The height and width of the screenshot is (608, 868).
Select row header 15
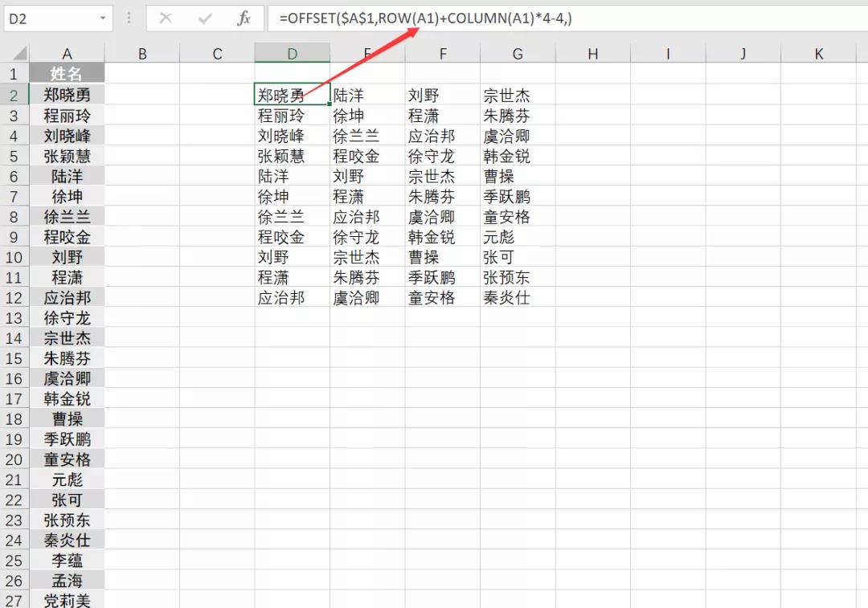tap(14, 357)
